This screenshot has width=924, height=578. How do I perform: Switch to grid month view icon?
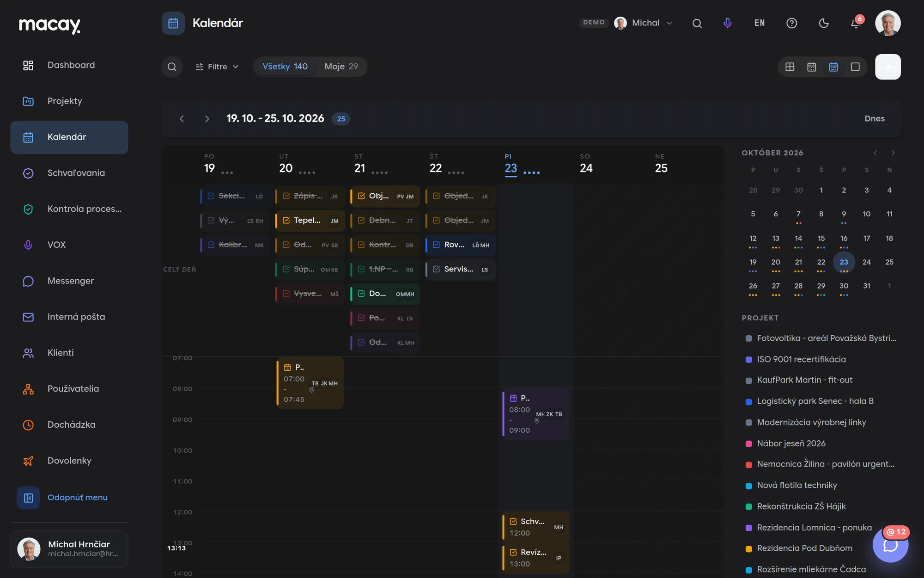click(790, 67)
